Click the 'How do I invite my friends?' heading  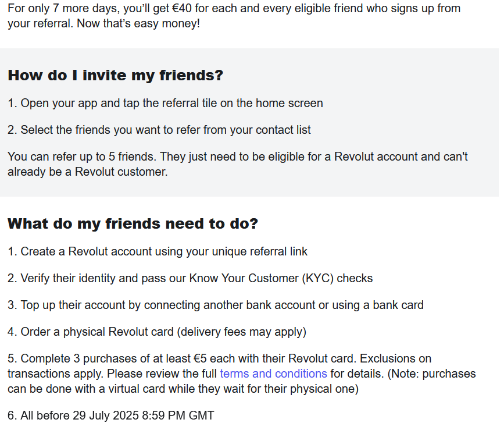tap(116, 75)
